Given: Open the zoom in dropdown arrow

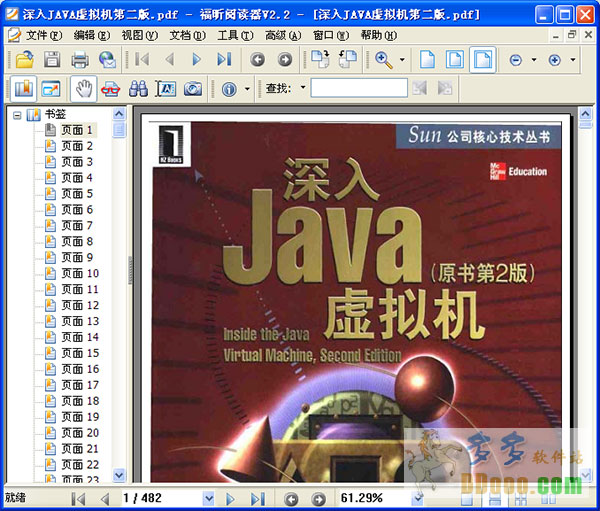Looking at the screenshot, I should coord(573,60).
